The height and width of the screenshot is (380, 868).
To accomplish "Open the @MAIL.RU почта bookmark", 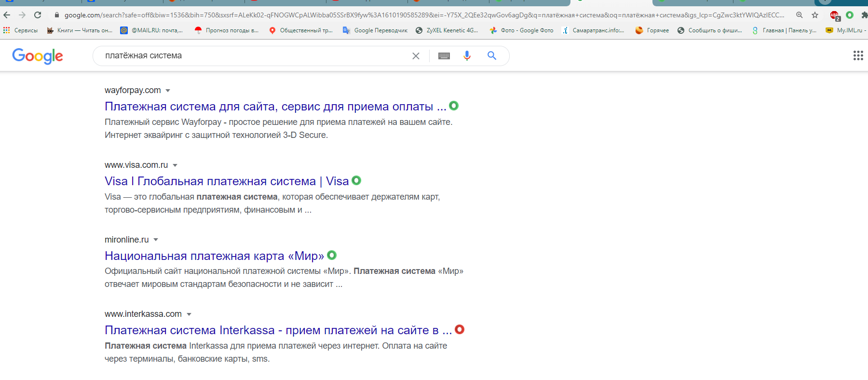I will tap(151, 30).
